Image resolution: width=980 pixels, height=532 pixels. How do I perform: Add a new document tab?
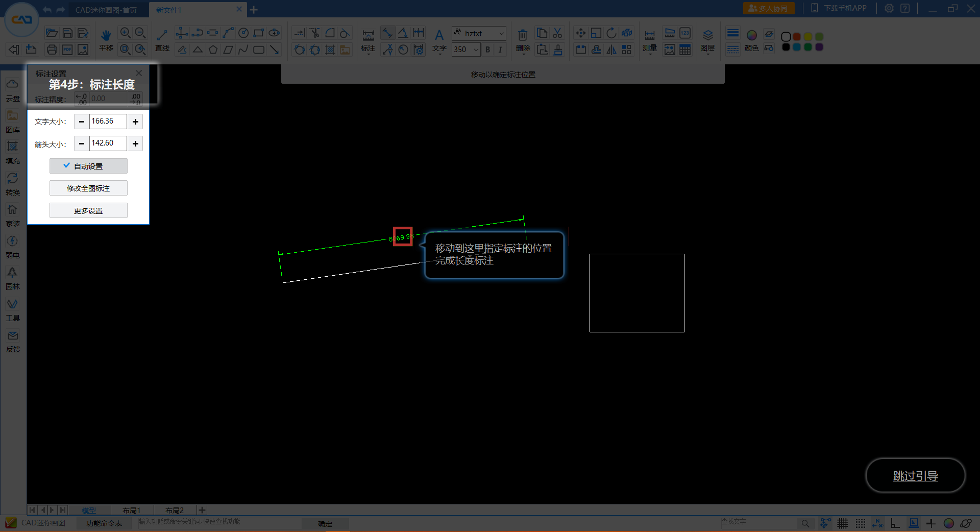[x=254, y=10]
